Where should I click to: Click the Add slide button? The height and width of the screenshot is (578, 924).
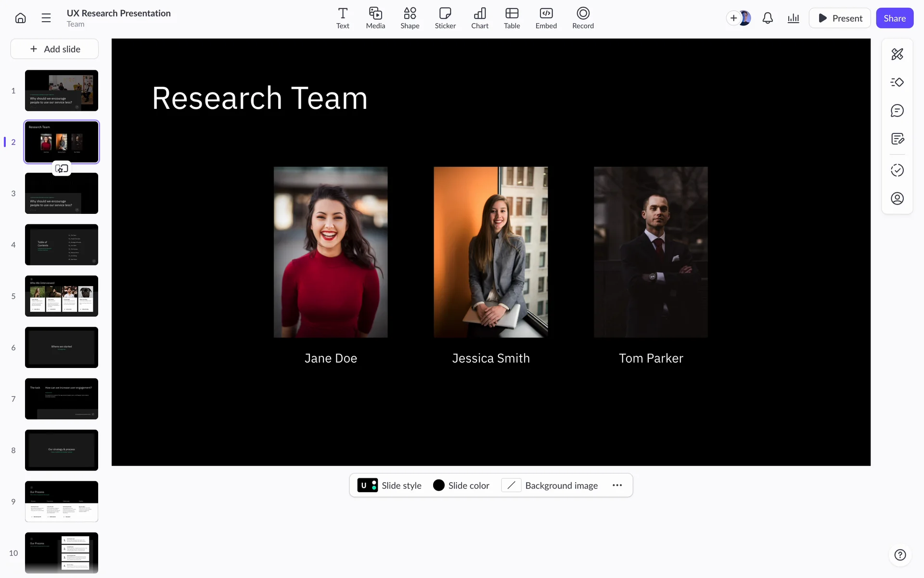pyautogui.click(x=55, y=49)
